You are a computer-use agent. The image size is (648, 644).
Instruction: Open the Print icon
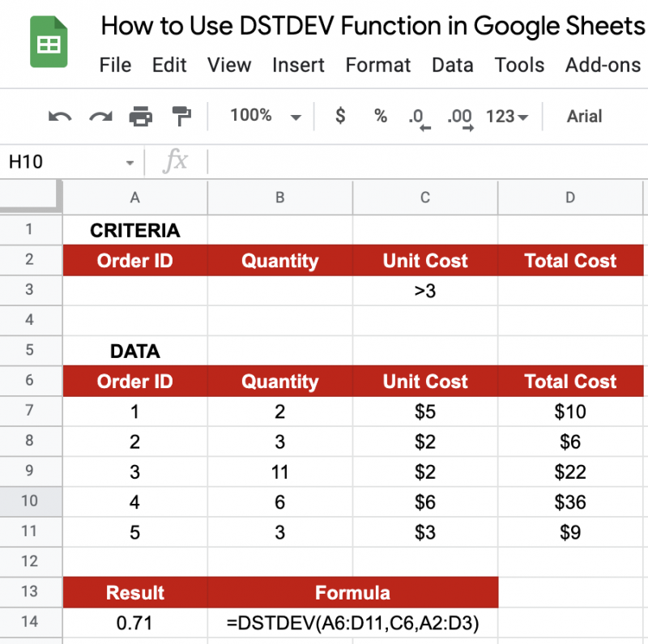142,116
